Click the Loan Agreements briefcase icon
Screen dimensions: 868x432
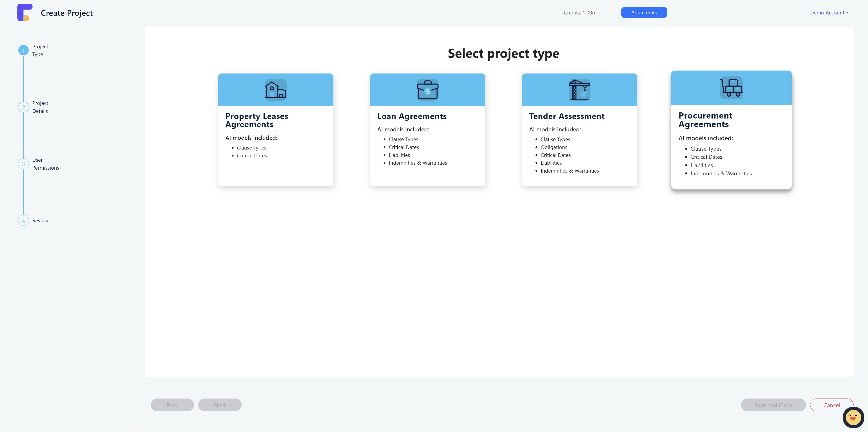click(427, 90)
